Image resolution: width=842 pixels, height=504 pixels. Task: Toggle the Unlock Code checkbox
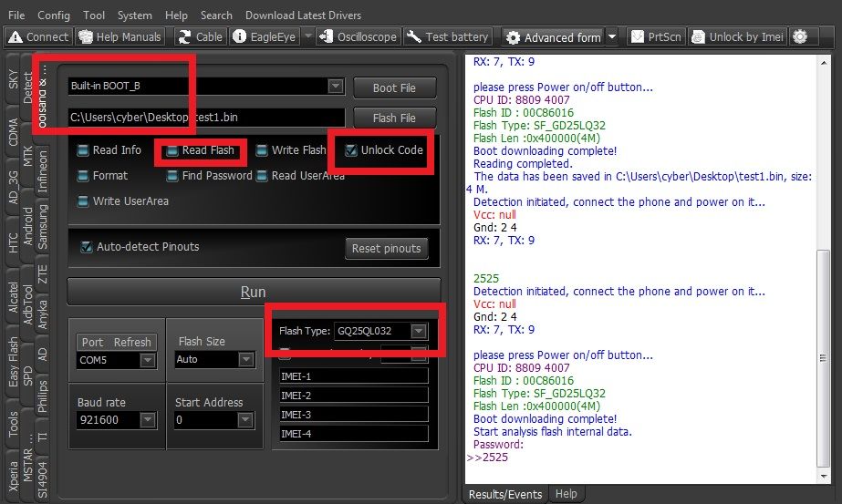(x=351, y=150)
